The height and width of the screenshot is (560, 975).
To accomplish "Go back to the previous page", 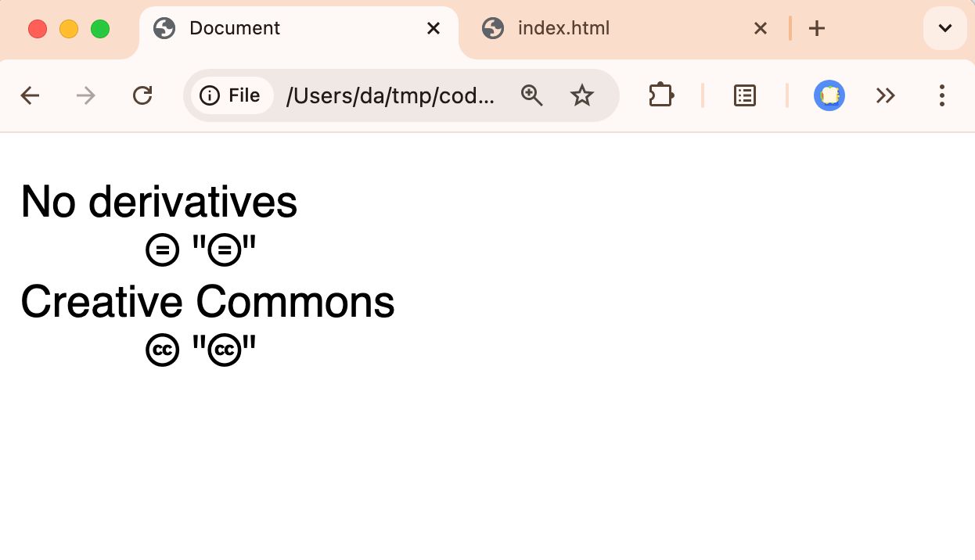I will coord(30,95).
